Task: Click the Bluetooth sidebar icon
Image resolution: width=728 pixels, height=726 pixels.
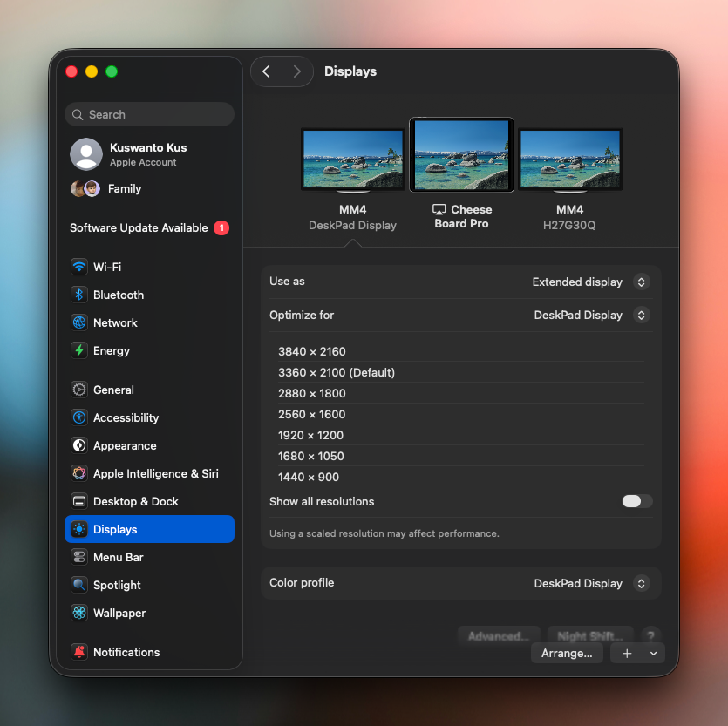Action: coord(79,295)
